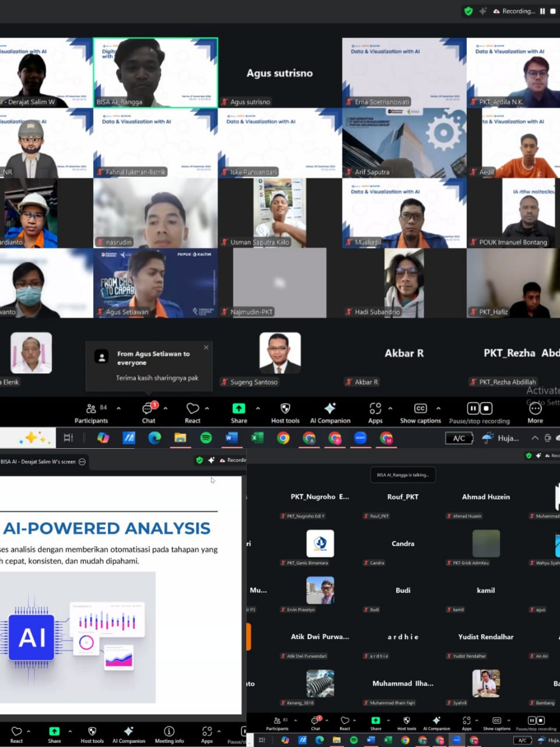Viewport: 560px width, 747px height.
Task: Expand Share chevron in screen-share window toolbar
Action: tap(70, 731)
